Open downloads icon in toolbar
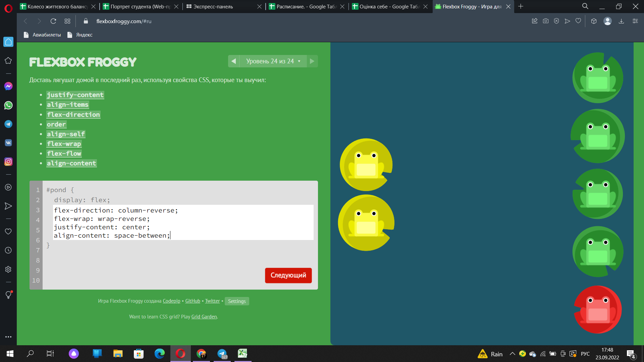Image resolution: width=644 pixels, height=362 pixels. [621, 21]
